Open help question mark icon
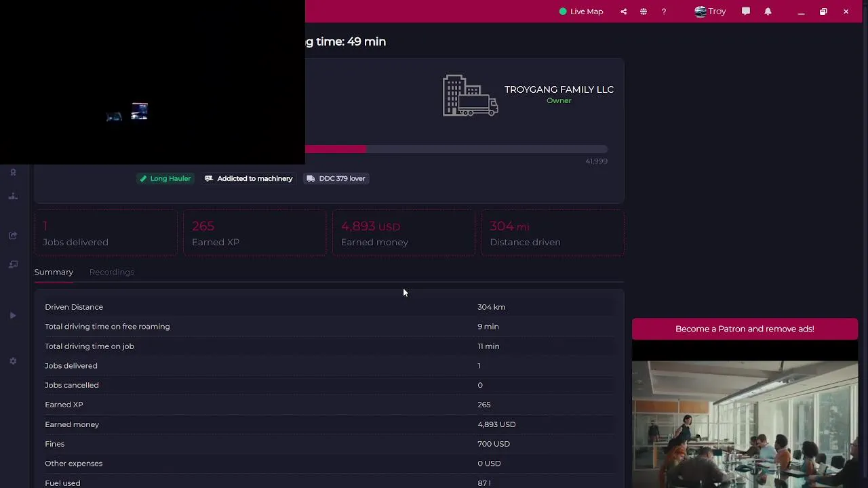Image resolution: width=868 pixels, height=488 pixels. pos(664,12)
